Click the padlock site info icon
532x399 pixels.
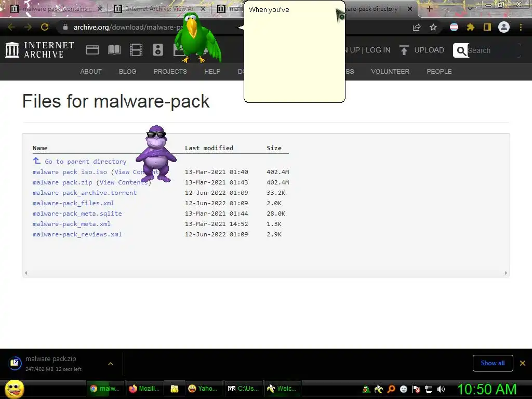point(65,27)
